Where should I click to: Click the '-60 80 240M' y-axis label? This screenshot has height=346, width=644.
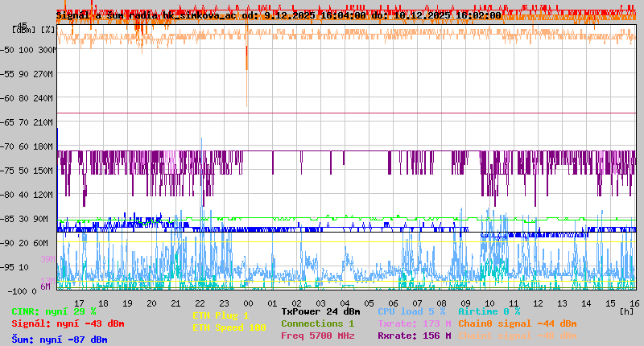tap(27, 98)
